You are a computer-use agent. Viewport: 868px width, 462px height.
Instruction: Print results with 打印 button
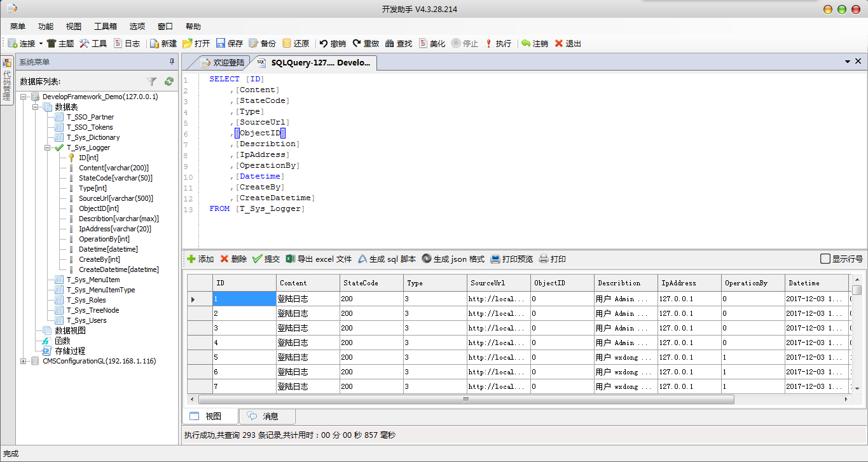coord(553,259)
